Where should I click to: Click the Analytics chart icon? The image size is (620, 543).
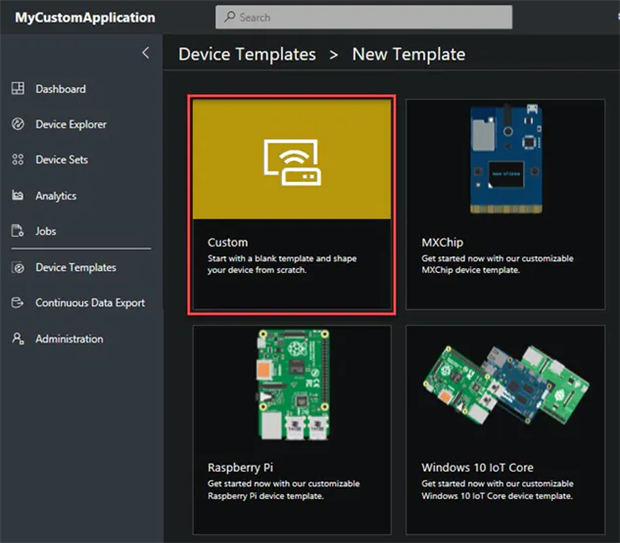(17, 195)
